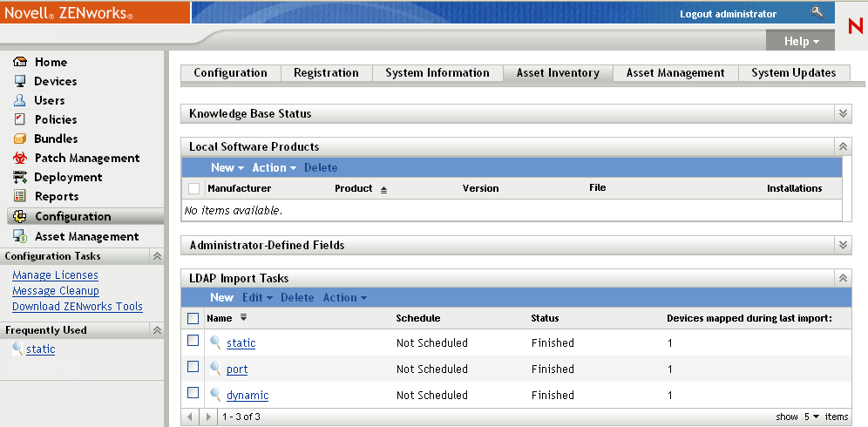Check the box for the dynamic task

(x=193, y=393)
